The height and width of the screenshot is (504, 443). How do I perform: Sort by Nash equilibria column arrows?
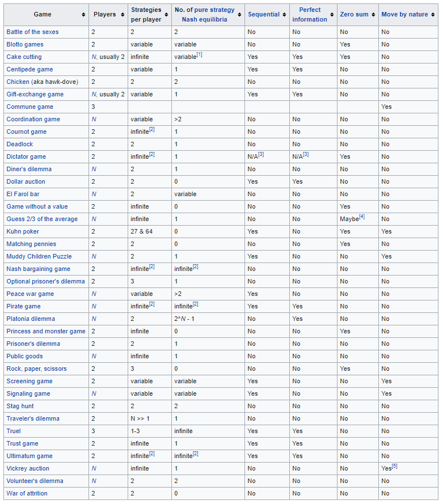[x=239, y=15]
